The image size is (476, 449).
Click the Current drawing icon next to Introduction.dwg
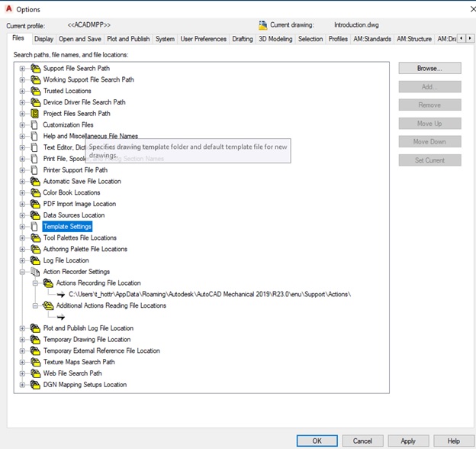[263, 25]
